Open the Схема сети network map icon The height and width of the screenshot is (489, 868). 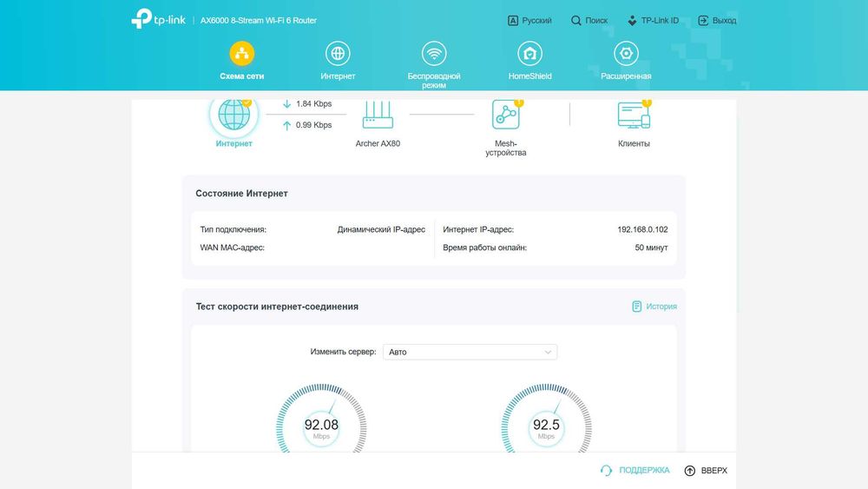pyautogui.click(x=242, y=54)
